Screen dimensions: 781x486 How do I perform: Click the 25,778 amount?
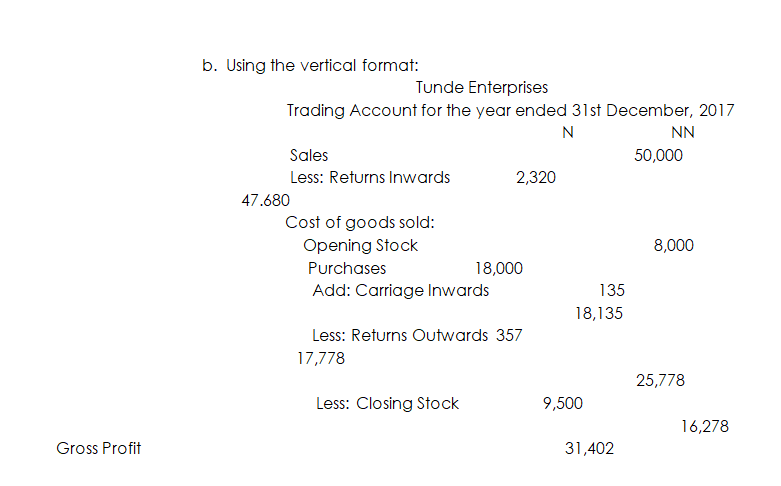(660, 380)
